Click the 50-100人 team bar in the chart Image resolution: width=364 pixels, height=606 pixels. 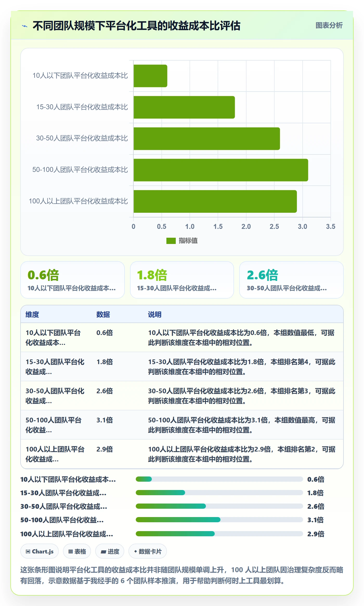(x=221, y=170)
